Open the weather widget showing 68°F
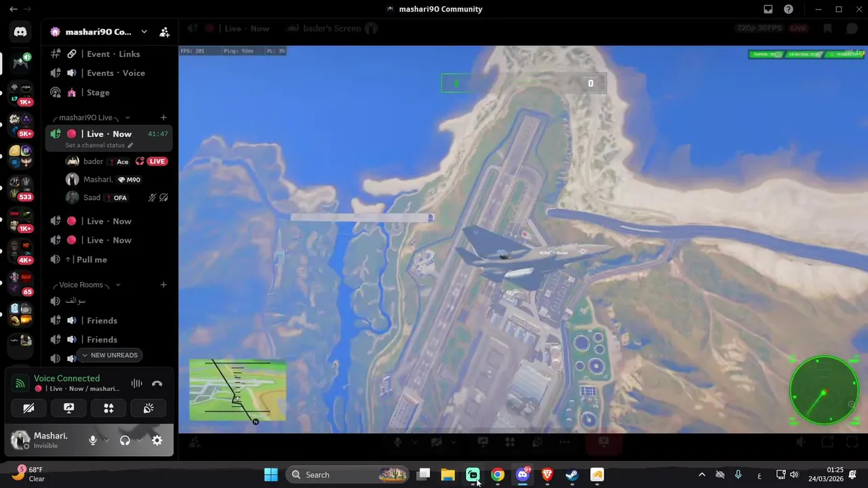The image size is (868, 488). click(x=28, y=474)
